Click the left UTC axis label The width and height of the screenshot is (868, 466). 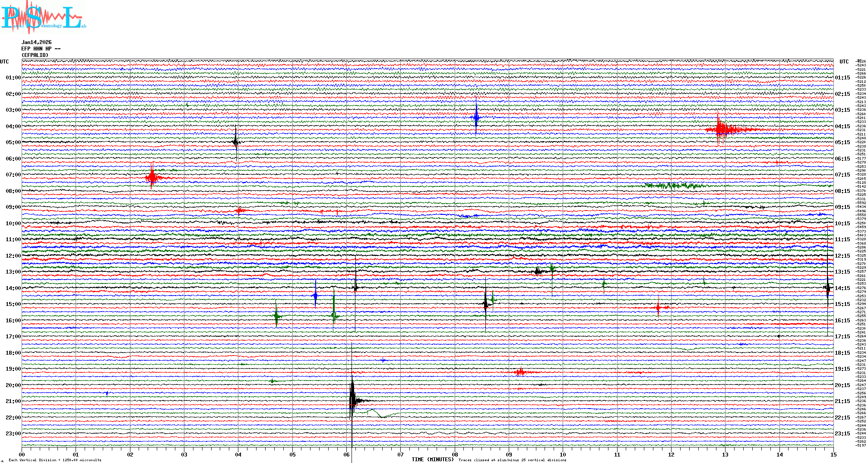tap(4, 62)
